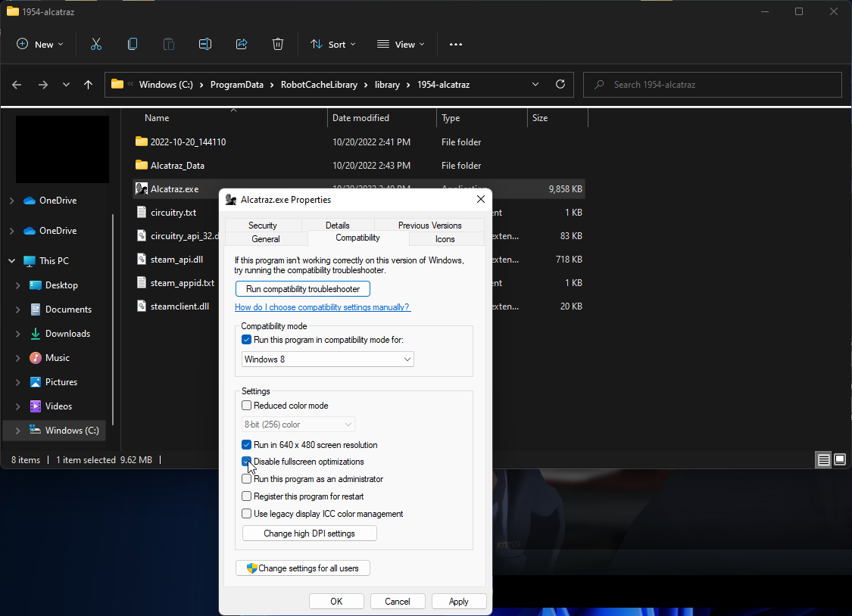Switch to the Security tab
The image size is (852, 616).
[x=263, y=226]
